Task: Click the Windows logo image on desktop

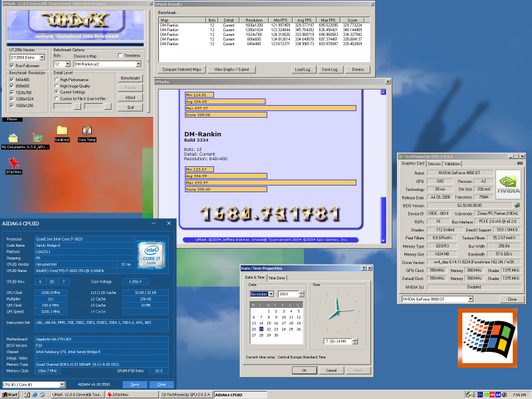Action: (487, 338)
